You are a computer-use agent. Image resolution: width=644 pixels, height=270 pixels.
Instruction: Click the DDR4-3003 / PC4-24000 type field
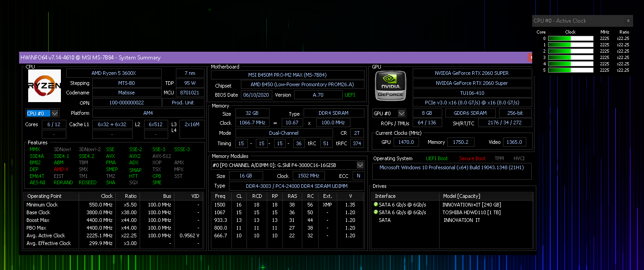[297, 186]
